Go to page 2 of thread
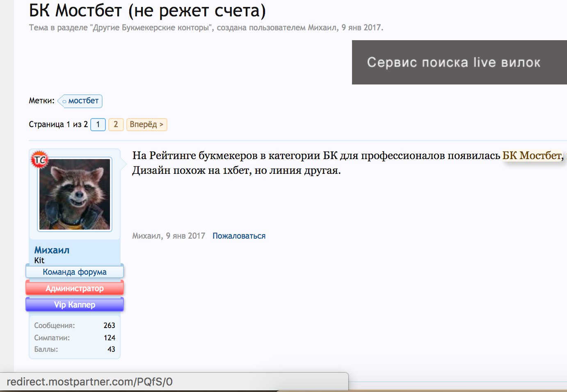Viewport: 567px width, 392px height. coord(116,124)
